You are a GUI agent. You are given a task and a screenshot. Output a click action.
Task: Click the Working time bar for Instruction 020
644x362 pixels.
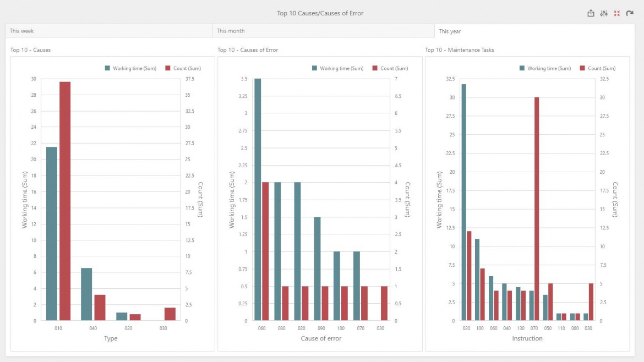pos(464,198)
